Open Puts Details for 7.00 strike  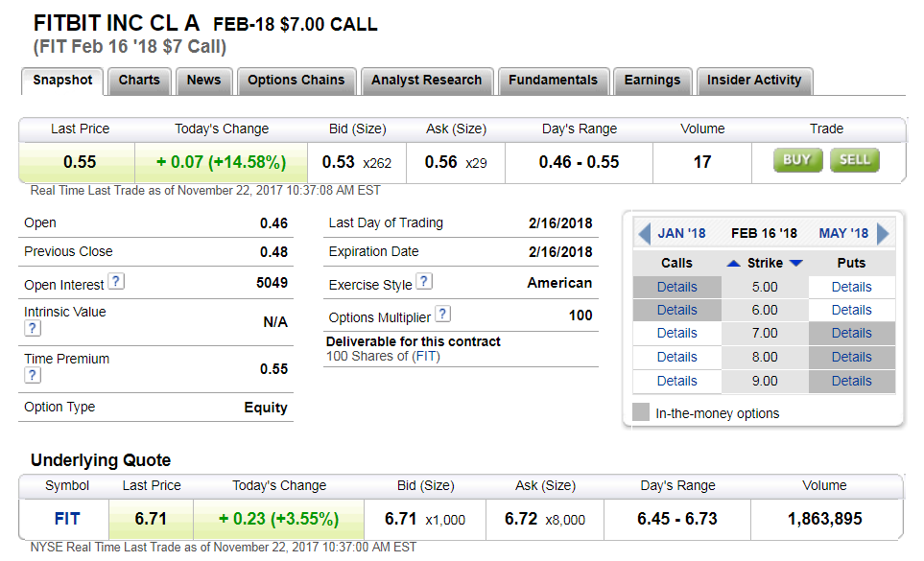[x=851, y=334]
